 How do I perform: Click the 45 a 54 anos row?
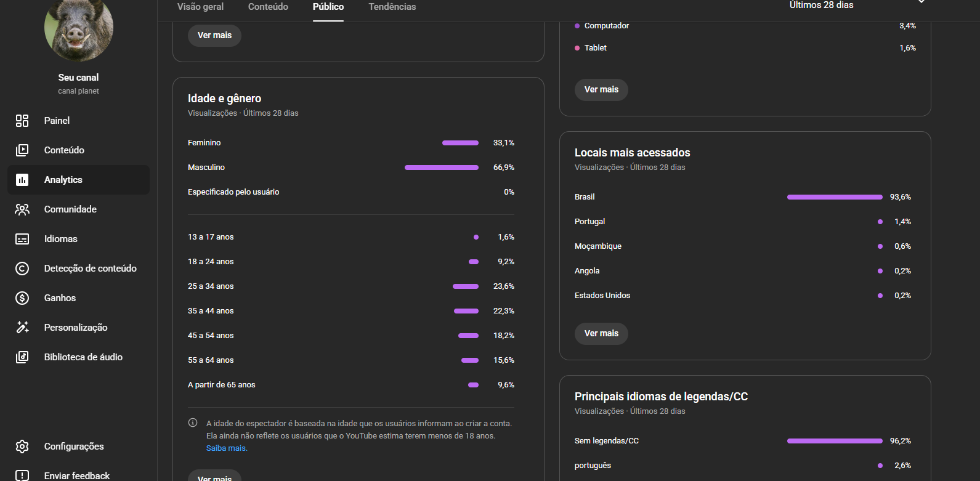[x=351, y=336]
